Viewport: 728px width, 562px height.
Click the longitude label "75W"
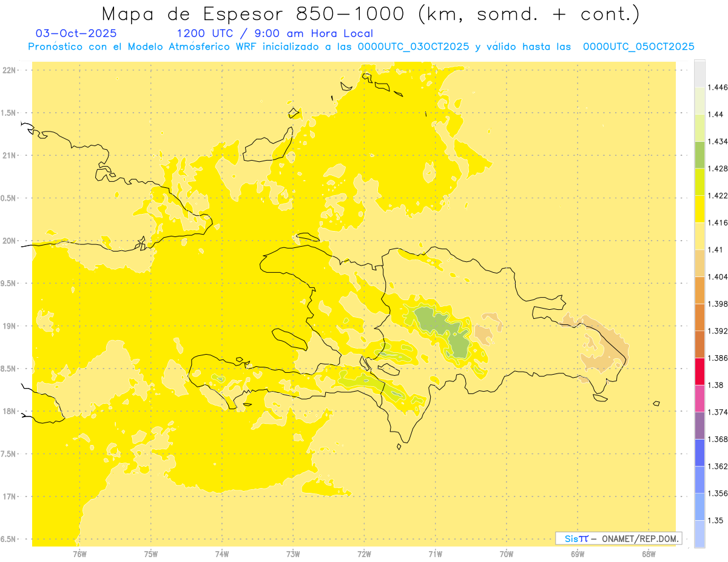[x=151, y=554]
